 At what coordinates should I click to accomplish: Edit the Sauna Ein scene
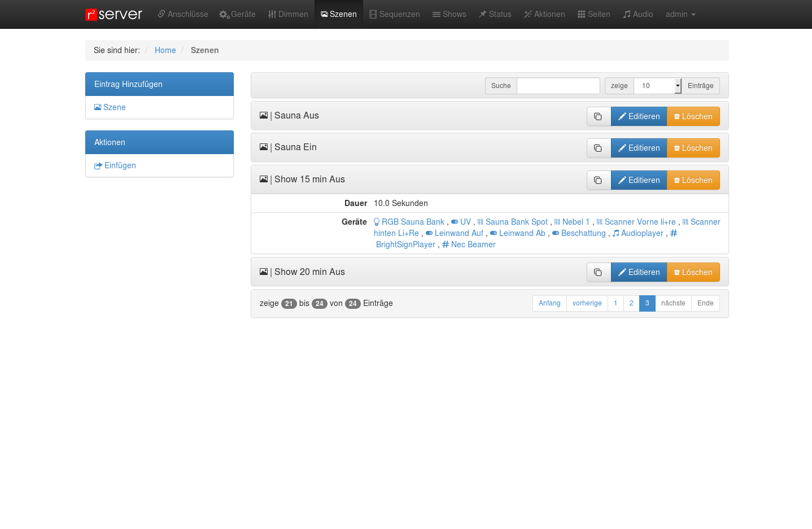639,148
